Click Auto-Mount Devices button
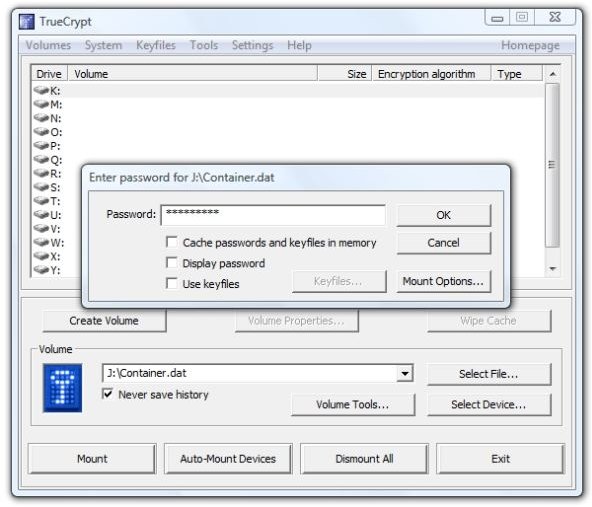The height and width of the screenshot is (507, 592). click(x=228, y=459)
